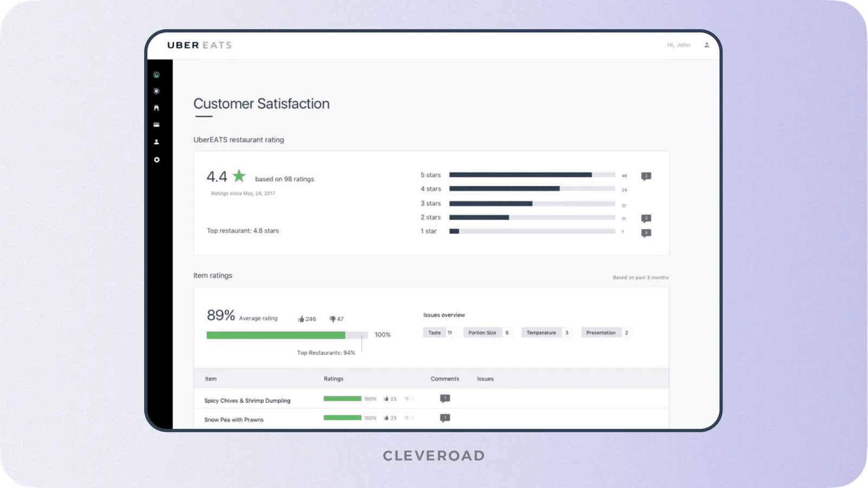Click the thumbs down count of 47
868x488 pixels.
click(x=337, y=319)
